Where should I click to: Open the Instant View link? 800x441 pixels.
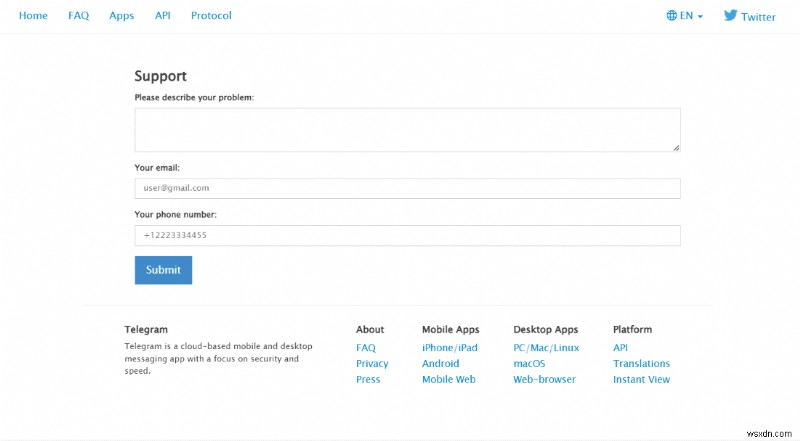[x=641, y=379]
